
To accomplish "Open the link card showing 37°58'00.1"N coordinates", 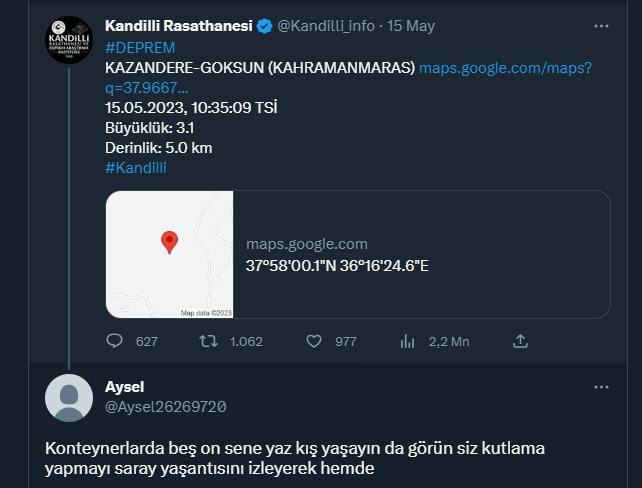I will tap(358, 254).
